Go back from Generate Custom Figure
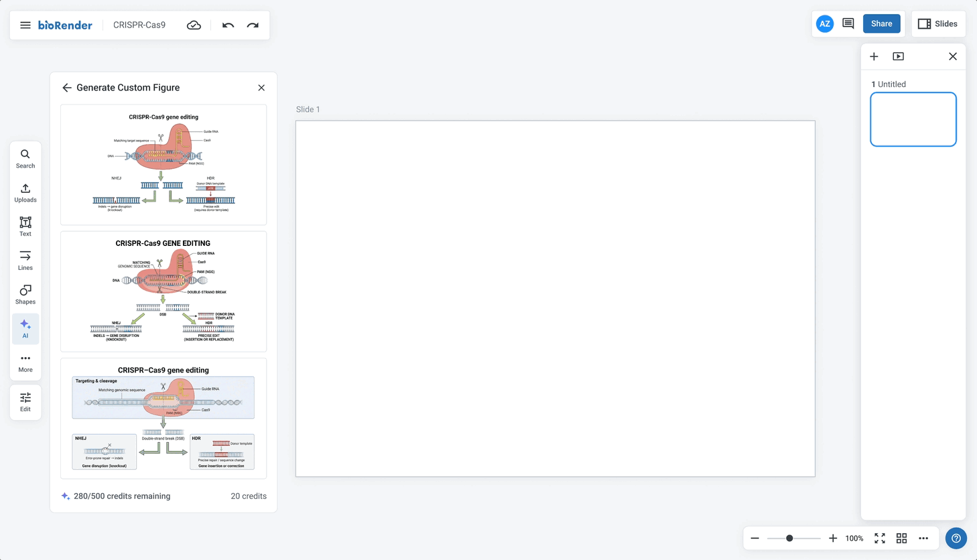Viewport: 977px width, 560px height. (x=67, y=88)
